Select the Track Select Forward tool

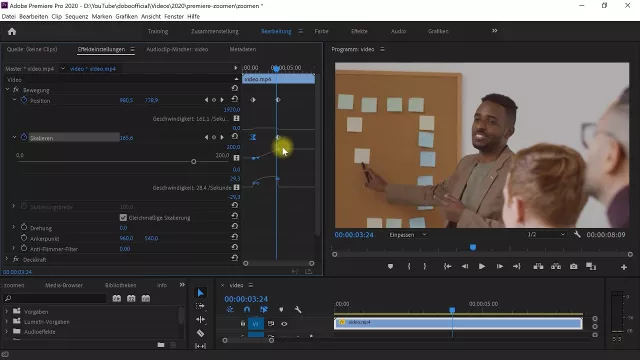coord(200,306)
